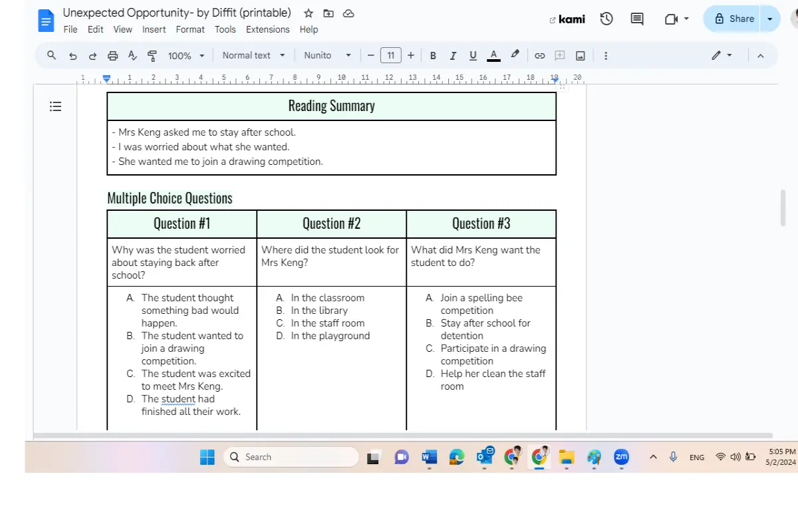Open Word from the taskbar

(429, 457)
